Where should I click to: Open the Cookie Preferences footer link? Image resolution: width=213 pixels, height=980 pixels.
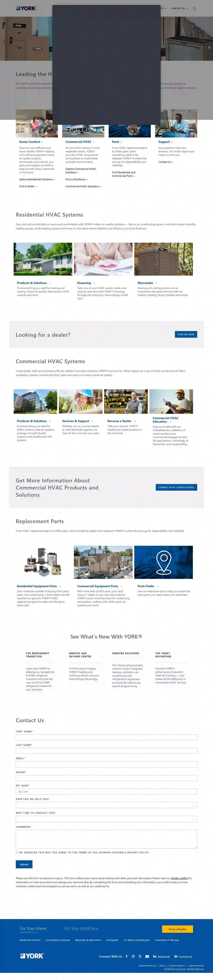click(196, 966)
